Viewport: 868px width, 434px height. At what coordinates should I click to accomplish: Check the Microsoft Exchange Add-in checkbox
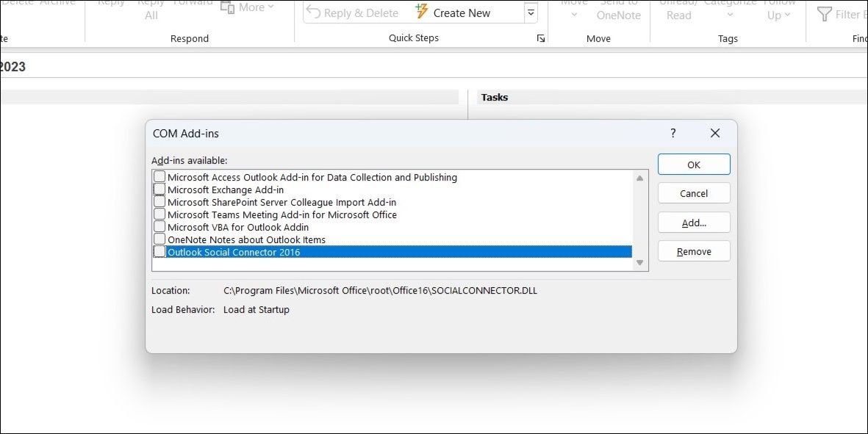coord(159,189)
